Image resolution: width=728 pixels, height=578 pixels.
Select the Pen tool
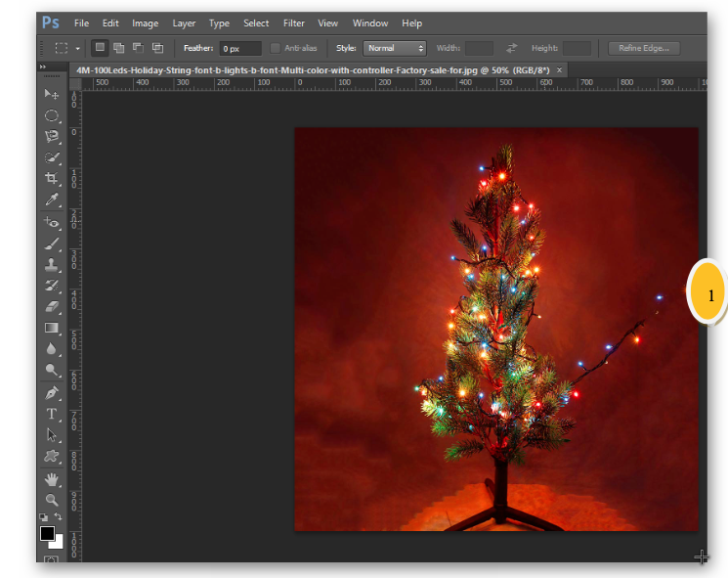coord(52,392)
